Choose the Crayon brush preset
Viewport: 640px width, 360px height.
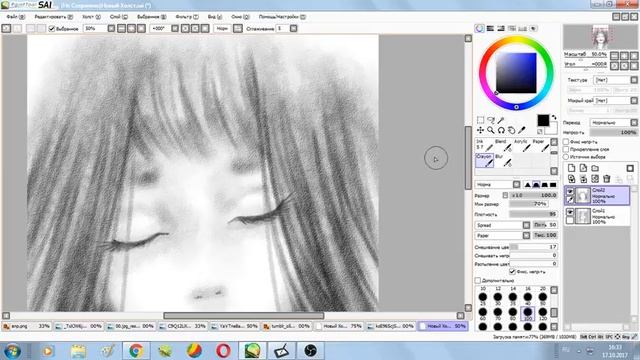(x=484, y=160)
